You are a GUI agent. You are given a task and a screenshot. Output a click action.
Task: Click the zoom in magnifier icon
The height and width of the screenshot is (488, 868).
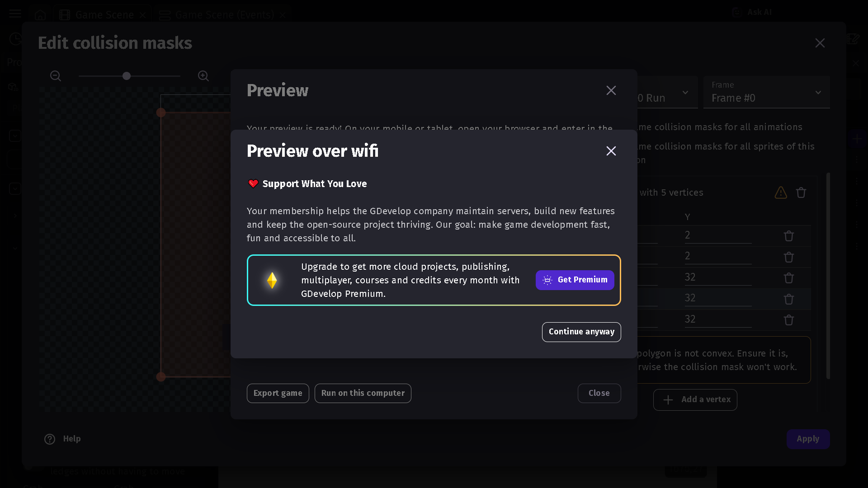(x=203, y=76)
